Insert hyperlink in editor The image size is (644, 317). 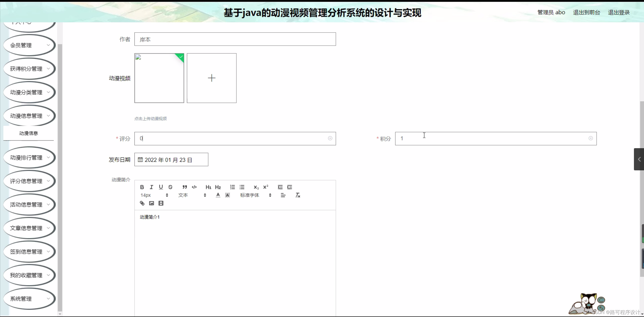[x=142, y=203]
